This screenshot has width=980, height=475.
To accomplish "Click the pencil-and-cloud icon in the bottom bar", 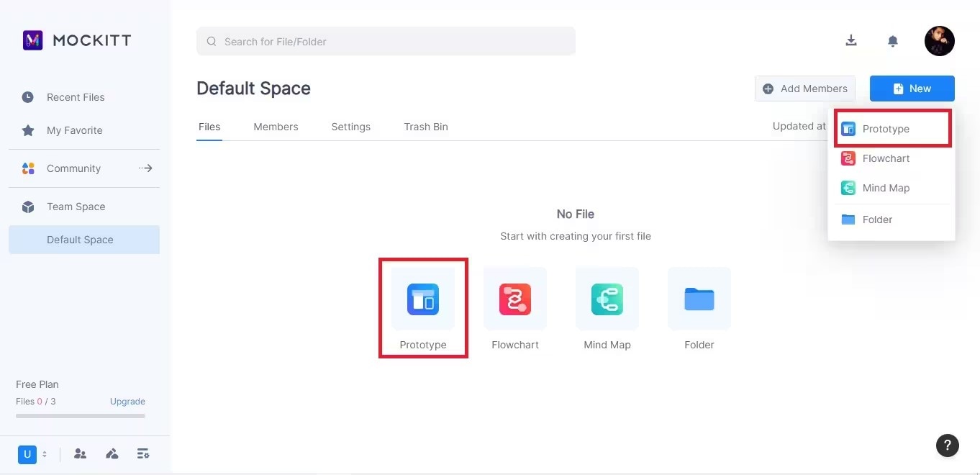I will point(112,453).
